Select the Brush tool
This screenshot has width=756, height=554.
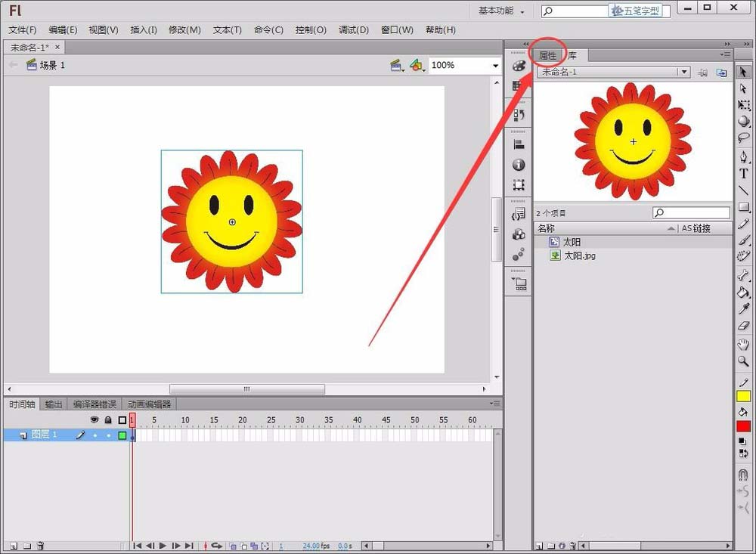coord(743,240)
